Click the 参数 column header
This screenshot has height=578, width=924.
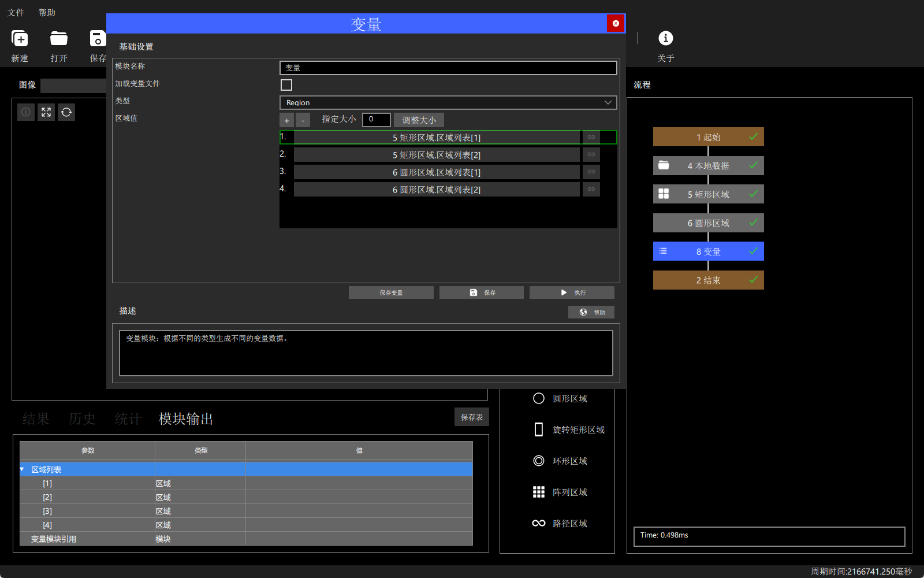pyautogui.click(x=87, y=450)
